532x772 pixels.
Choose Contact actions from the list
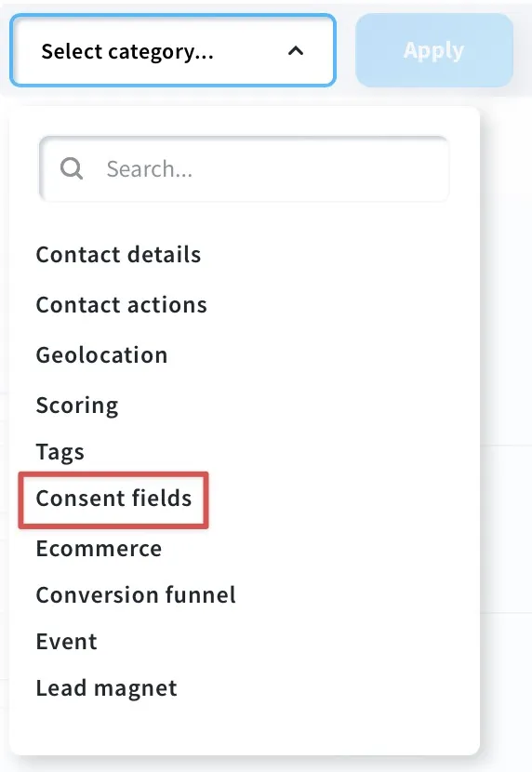(121, 305)
